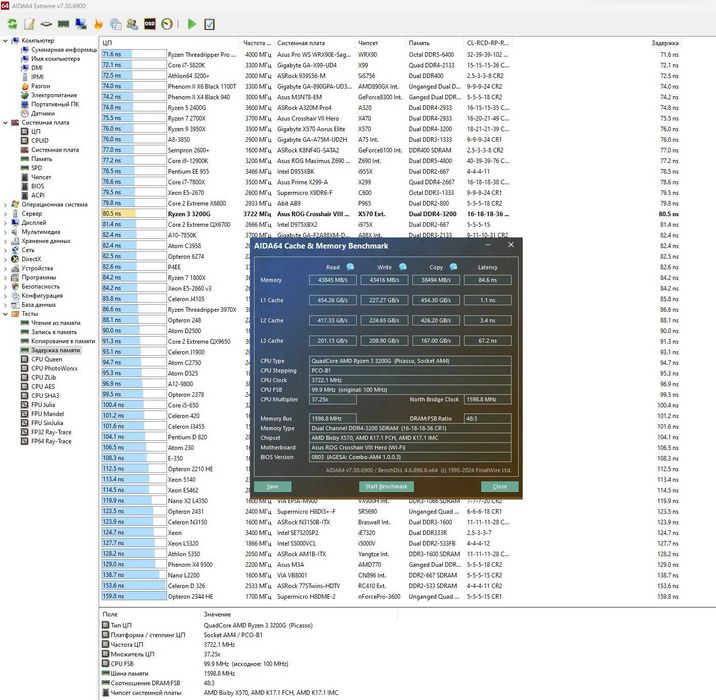This screenshot has width=716, height=700.
Task: Select highlighted Ryzen 3 3200G results row
Action: click(390, 214)
